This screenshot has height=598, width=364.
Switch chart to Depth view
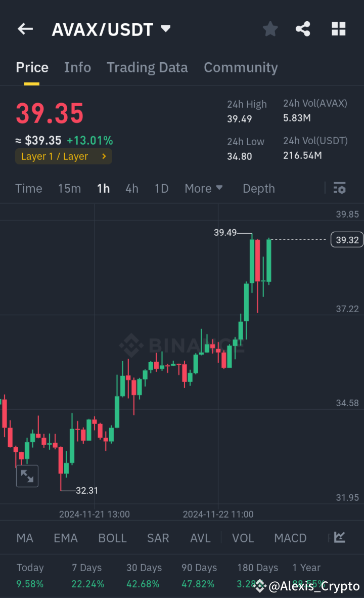(258, 188)
